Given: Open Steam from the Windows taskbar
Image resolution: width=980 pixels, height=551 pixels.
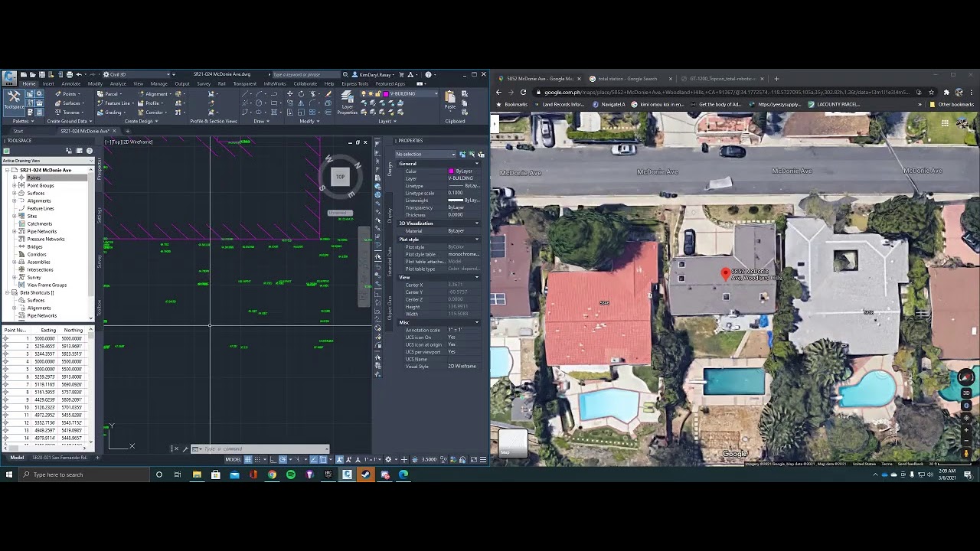Looking at the screenshot, I should pos(366,474).
